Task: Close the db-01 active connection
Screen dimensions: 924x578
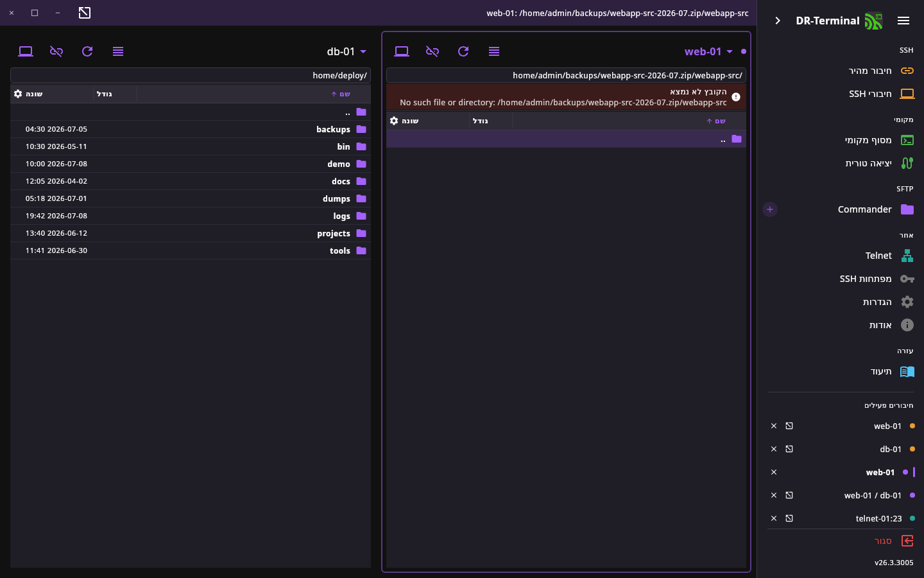Action: [x=774, y=449]
